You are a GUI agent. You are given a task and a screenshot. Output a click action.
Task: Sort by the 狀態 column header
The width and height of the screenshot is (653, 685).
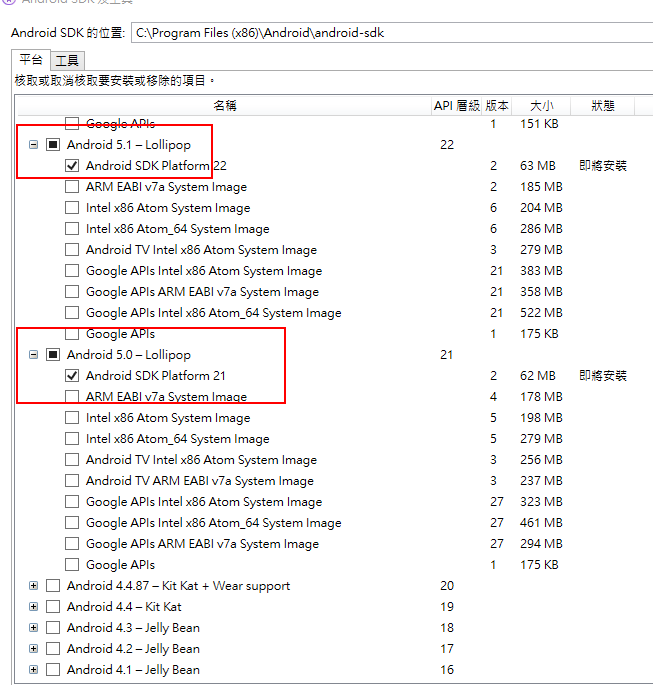[603, 106]
